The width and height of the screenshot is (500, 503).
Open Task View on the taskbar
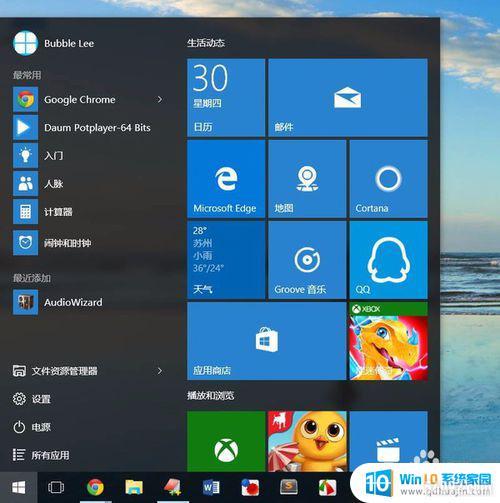(56, 487)
